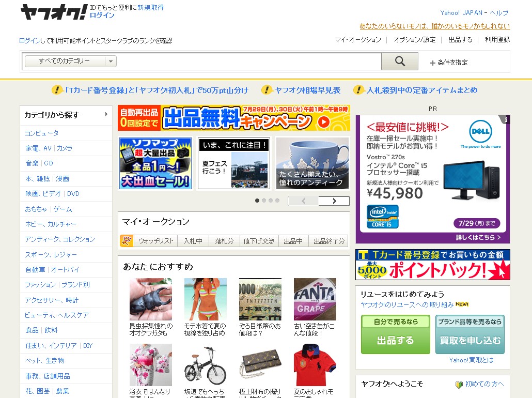Viewport: 532px width, 398px height.
Task: Click 出品する in top navigation
Action: (460, 40)
